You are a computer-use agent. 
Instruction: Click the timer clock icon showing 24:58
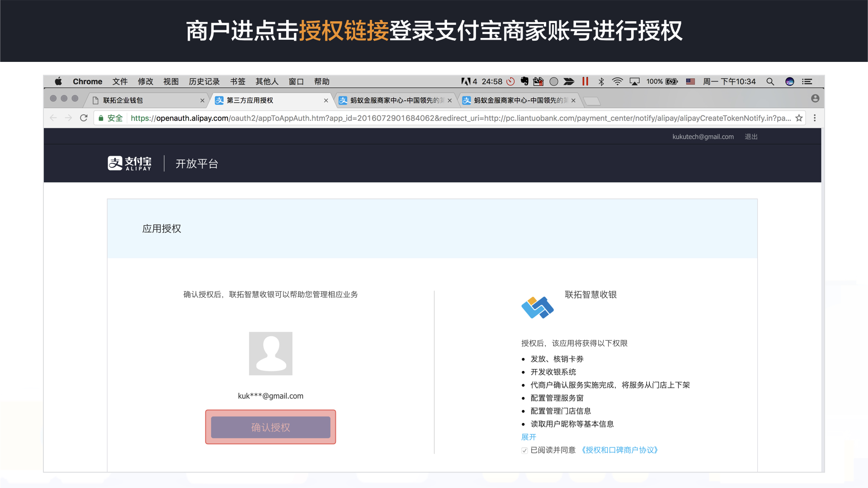click(510, 81)
